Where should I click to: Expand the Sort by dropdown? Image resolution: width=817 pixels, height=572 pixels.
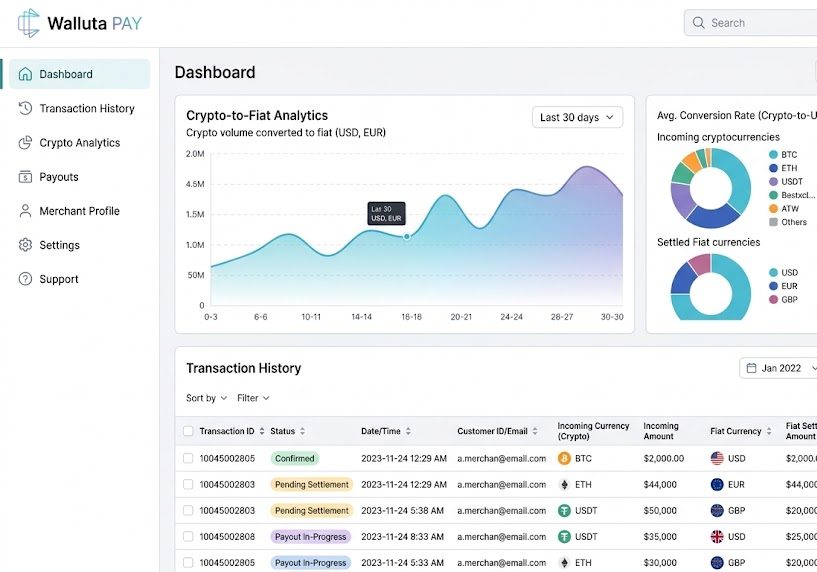[206, 398]
